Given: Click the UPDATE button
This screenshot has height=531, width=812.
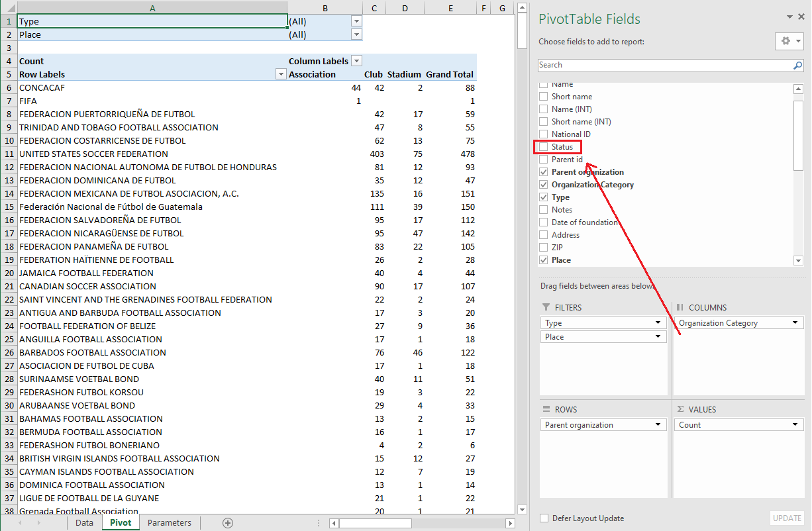Looking at the screenshot, I should click(787, 518).
